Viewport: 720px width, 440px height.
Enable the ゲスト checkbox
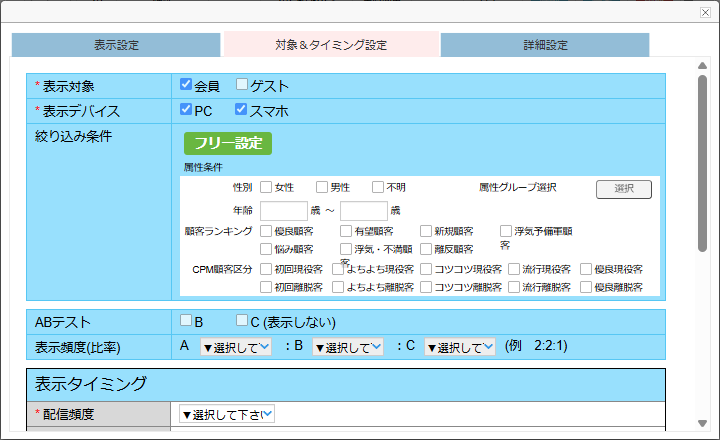point(242,85)
